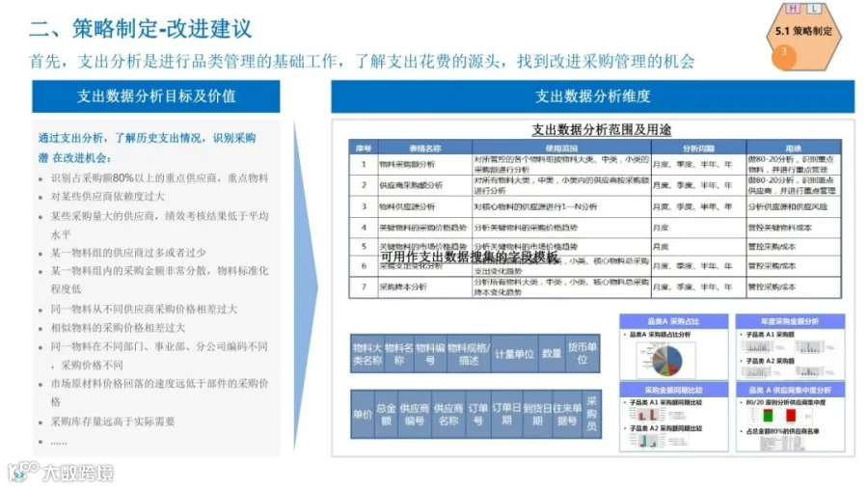Viewport: 868px width, 489px height.
Task: Click the small H box above the hexagon
Action: (794, 9)
